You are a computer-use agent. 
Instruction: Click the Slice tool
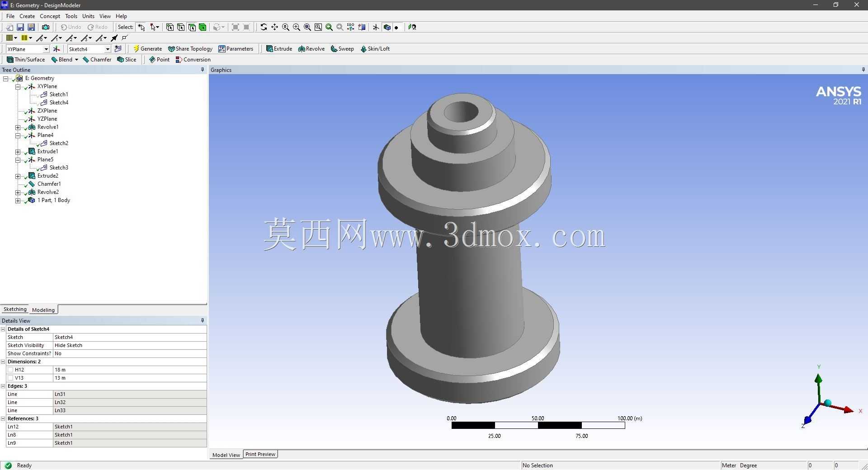127,60
